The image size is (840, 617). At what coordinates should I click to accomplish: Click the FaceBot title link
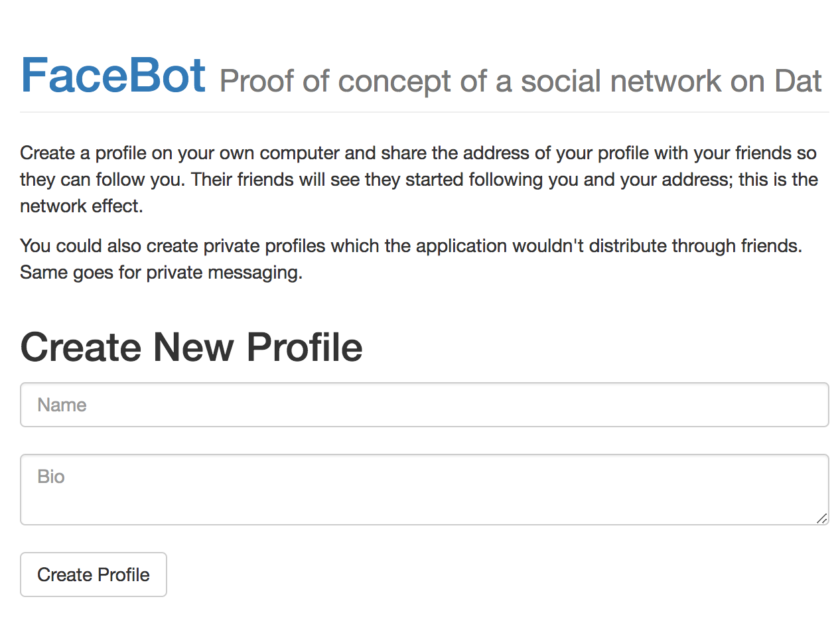(x=113, y=75)
